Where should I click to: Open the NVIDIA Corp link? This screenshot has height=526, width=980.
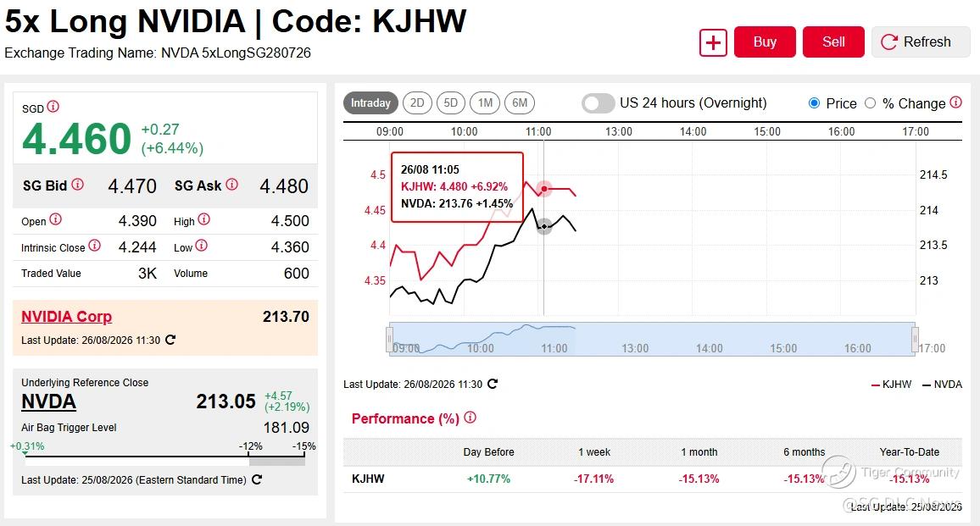[x=67, y=317]
